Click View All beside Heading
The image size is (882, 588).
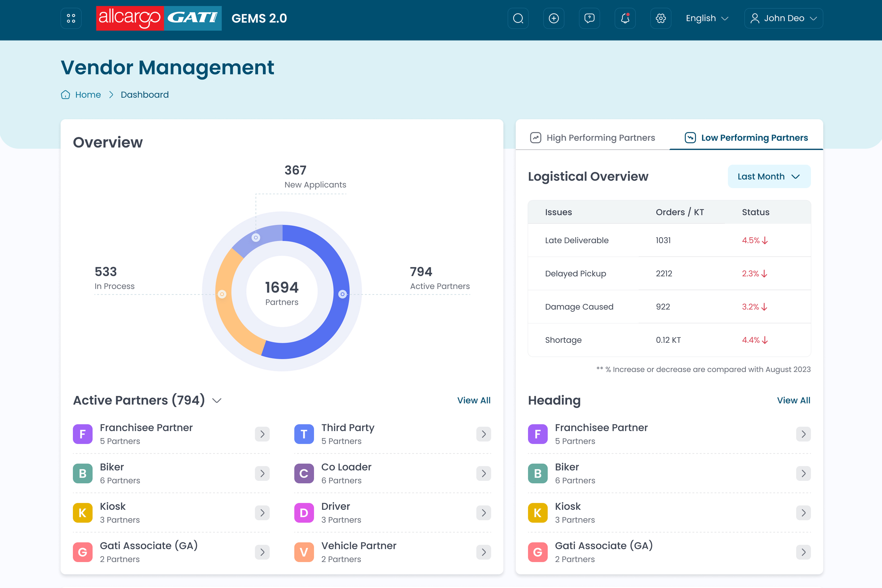793,400
